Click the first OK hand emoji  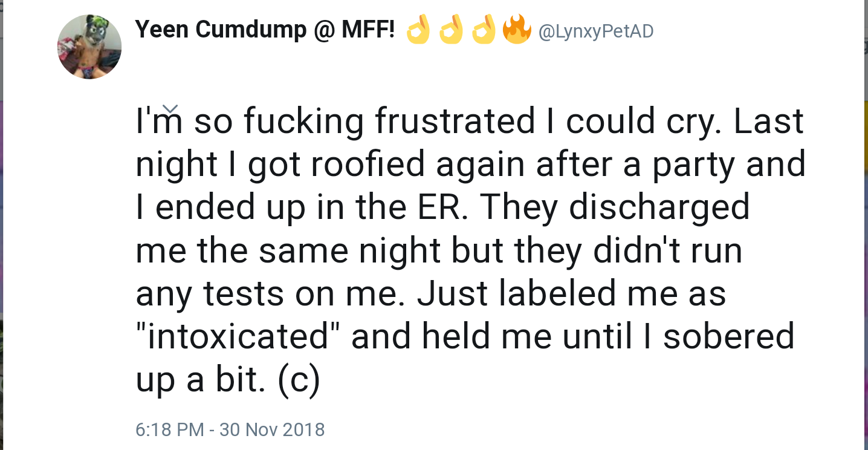pos(419,30)
